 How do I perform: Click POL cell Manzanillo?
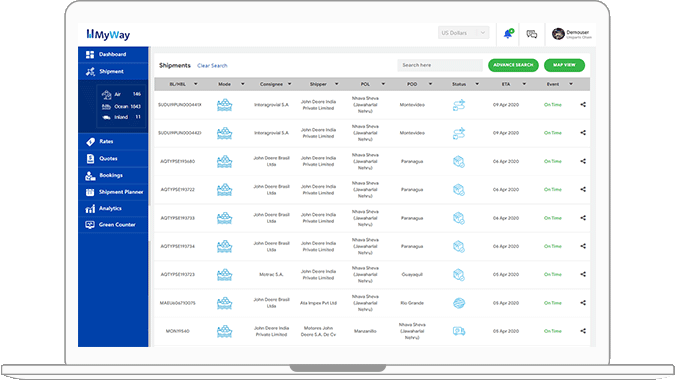(x=365, y=331)
